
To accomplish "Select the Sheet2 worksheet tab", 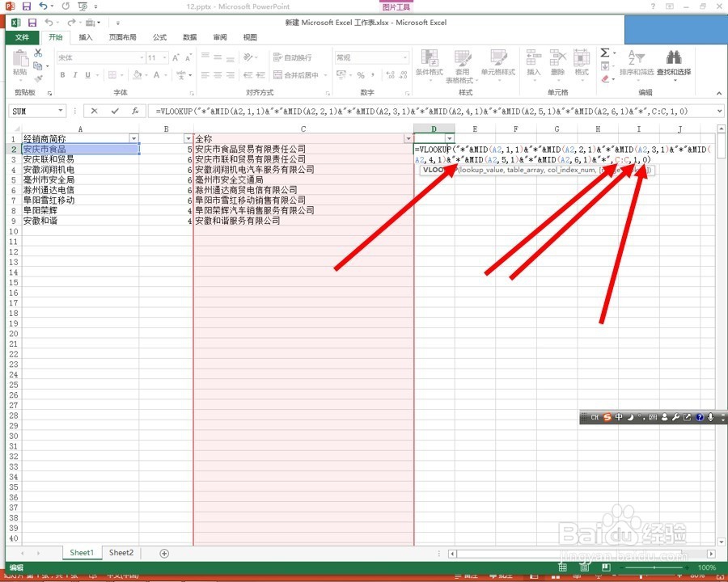I will [x=121, y=552].
